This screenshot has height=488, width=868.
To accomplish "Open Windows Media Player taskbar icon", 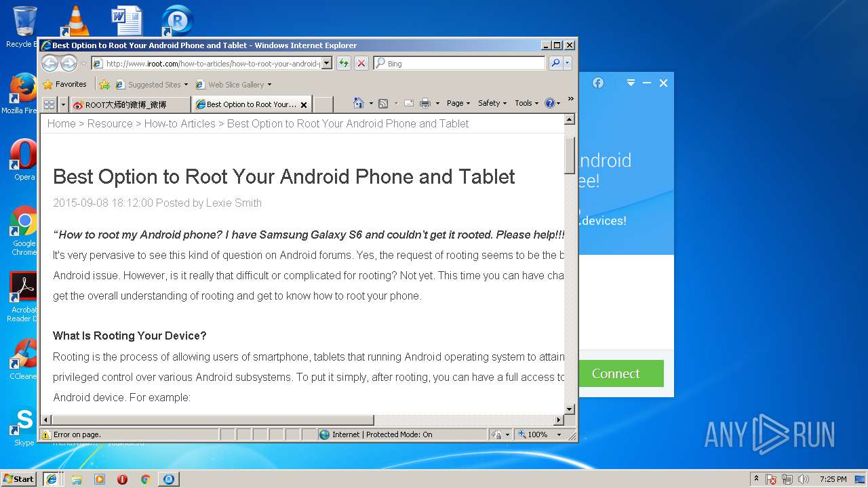I will 100,479.
